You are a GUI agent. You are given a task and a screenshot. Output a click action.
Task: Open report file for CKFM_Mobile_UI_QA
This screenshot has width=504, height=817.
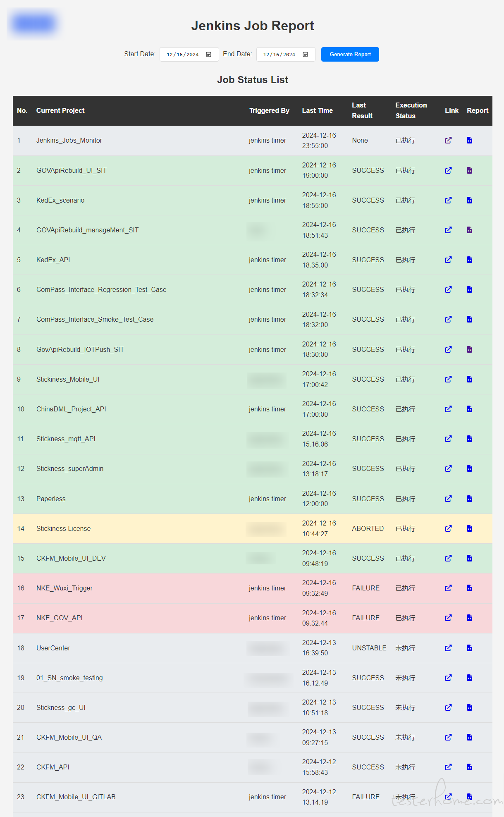coord(469,737)
